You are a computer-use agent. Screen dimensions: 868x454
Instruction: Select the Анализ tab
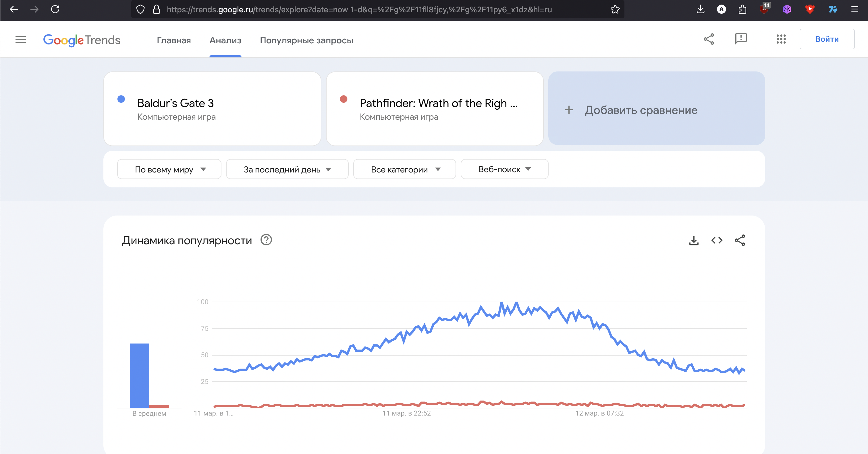[x=225, y=40]
